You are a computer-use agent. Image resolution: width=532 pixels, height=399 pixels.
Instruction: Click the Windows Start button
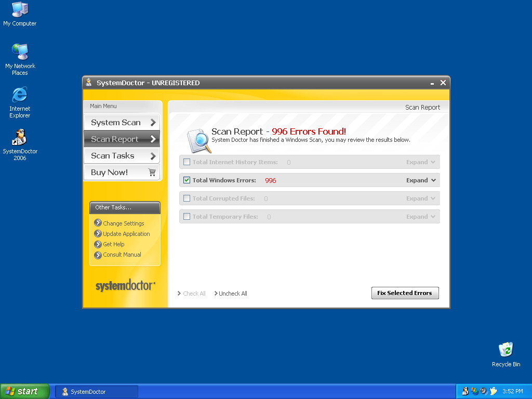pyautogui.click(x=24, y=391)
